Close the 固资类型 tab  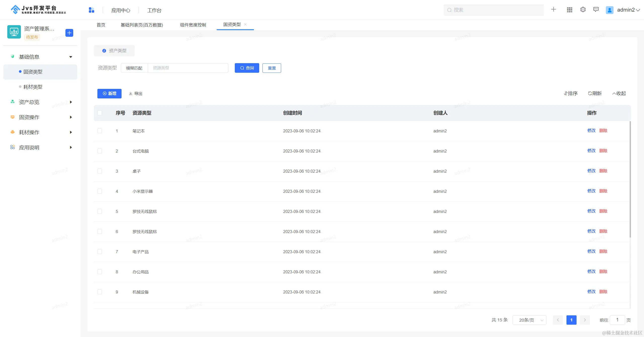[245, 24]
